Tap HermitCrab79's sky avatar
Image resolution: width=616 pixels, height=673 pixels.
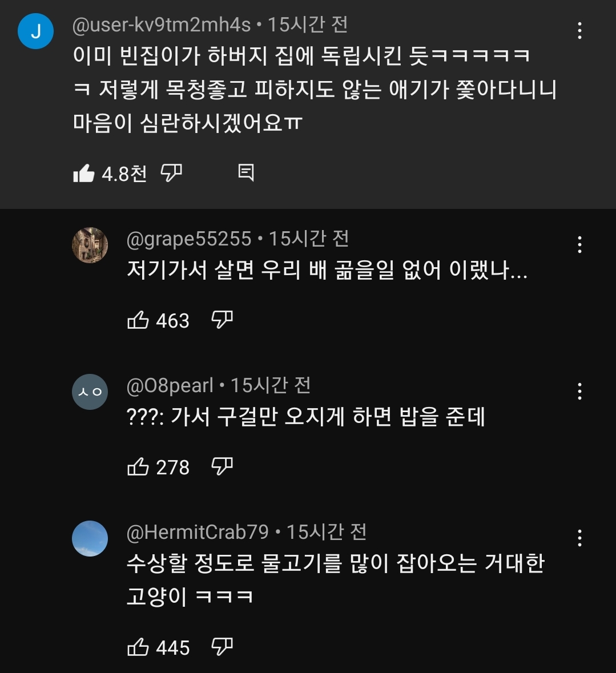(90, 538)
